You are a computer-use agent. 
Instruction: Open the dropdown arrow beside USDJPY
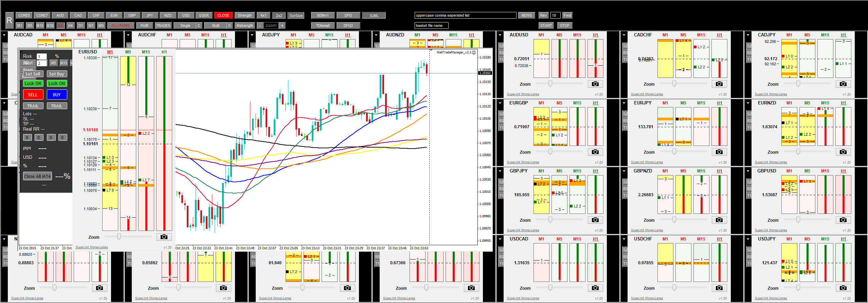coord(748,239)
